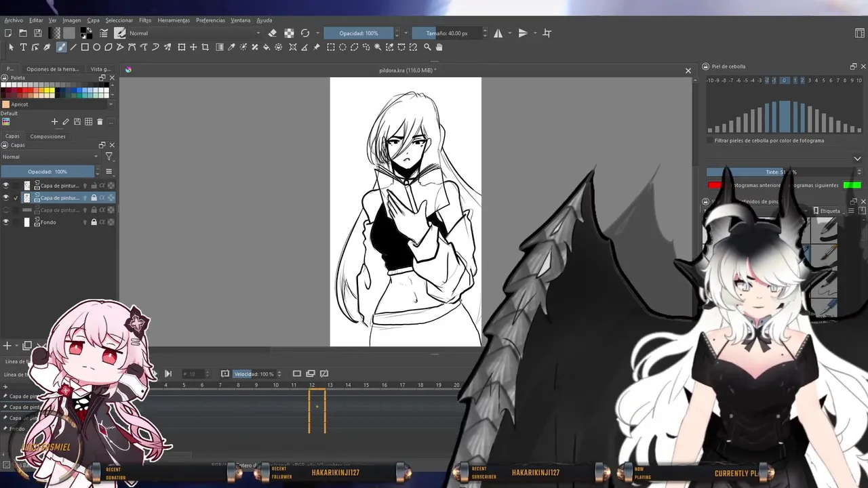
Task: Select the Color Picker eyedropper tool
Action: 231,47
